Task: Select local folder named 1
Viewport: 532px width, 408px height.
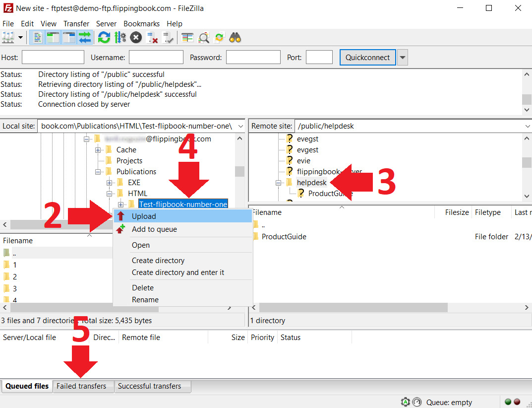Action: click(x=14, y=265)
